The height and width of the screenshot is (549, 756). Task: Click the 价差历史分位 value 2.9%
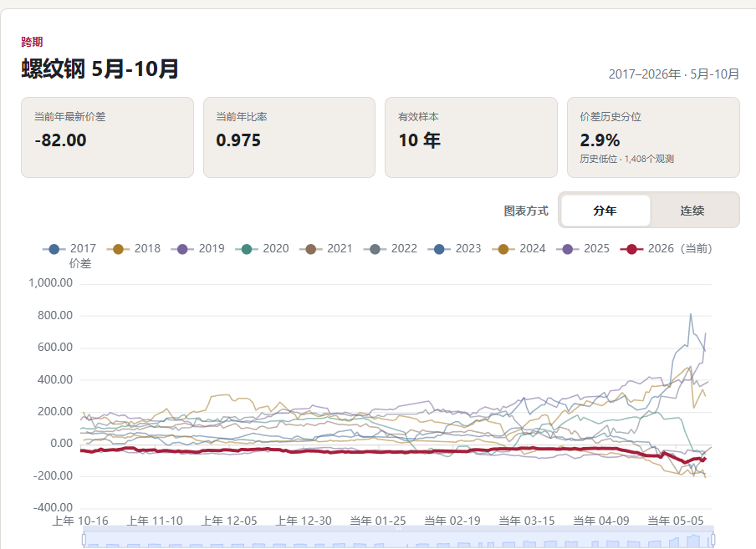[600, 140]
